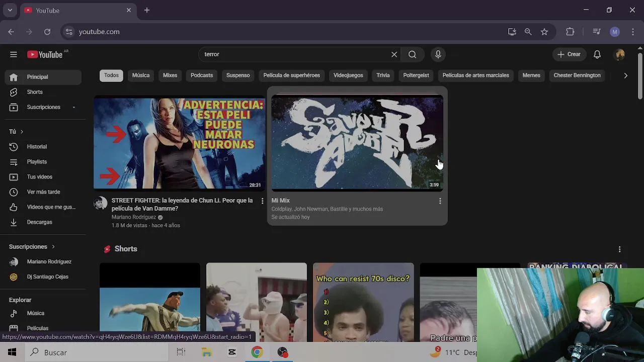Screen dimensions: 644x362
Task: Open the Street Fighter video title link
Action: point(182,204)
